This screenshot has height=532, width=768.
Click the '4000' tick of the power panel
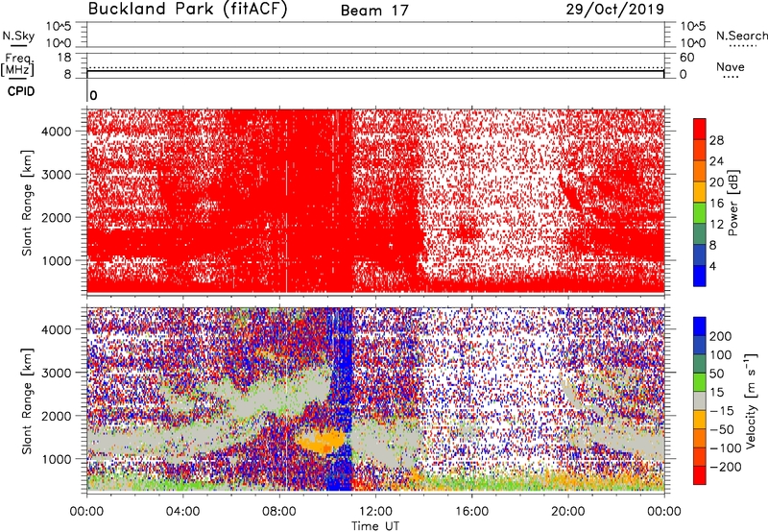pyautogui.click(x=57, y=132)
